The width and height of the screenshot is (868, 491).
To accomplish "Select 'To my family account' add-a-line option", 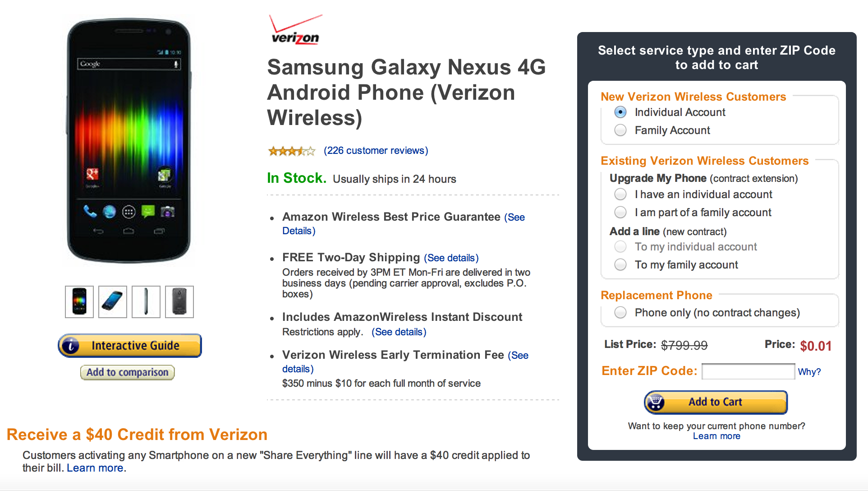I will pyautogui.click(x=620, y=265).
